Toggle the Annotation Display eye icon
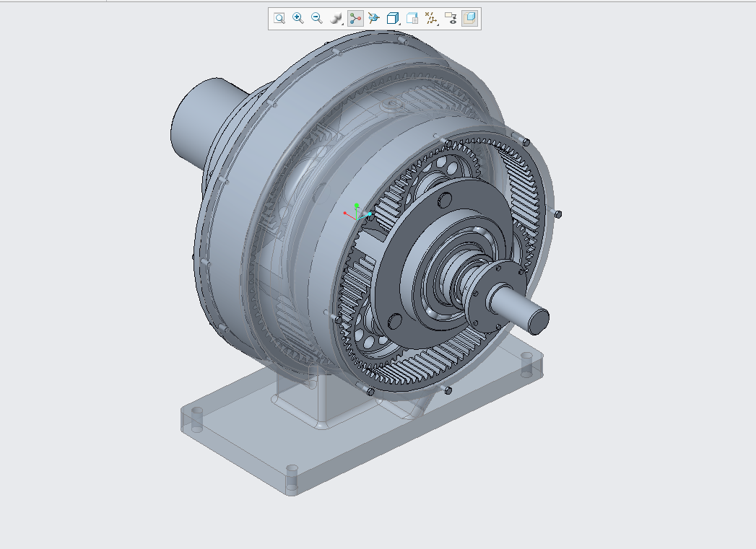This screenshot has height=549, width=756. [x=451, y=18]
